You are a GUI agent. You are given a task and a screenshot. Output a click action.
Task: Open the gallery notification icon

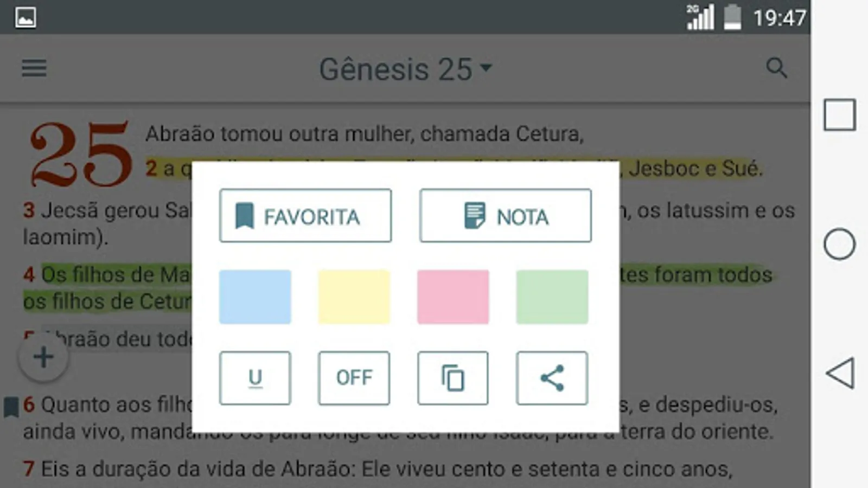25,17
